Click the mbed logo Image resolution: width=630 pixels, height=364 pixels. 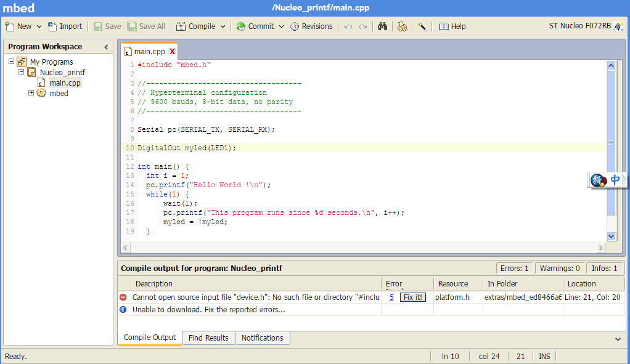[19, 8]
